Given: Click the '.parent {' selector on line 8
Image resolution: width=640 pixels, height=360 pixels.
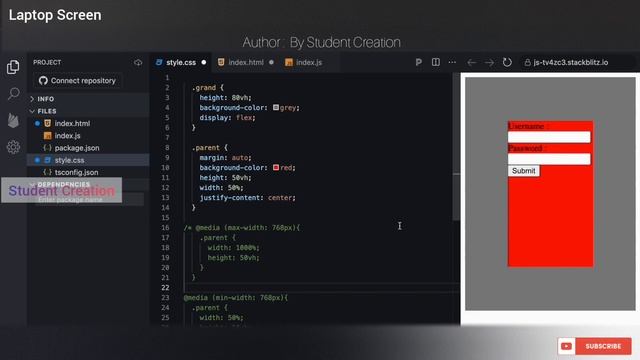Looking at the screenshot, I should click(210, 147).
